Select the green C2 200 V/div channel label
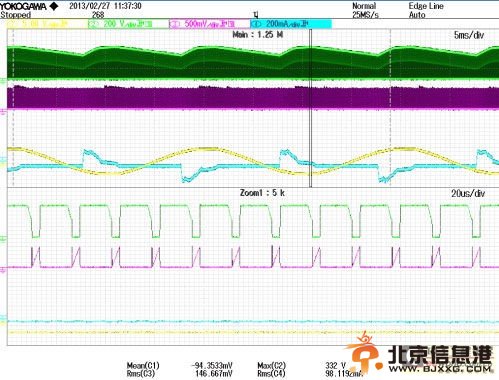This screenshot has width=499, height=380. click(128, 24)
